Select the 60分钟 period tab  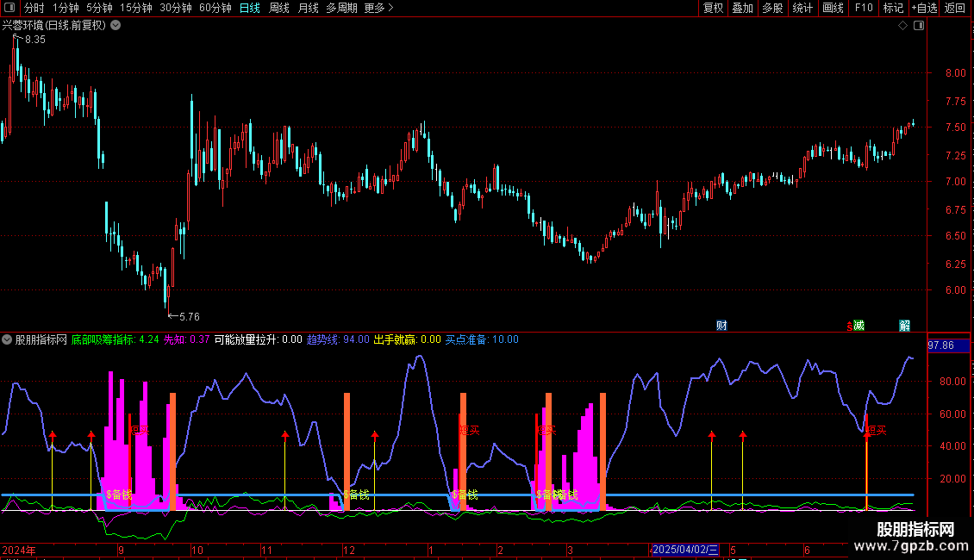215,9
